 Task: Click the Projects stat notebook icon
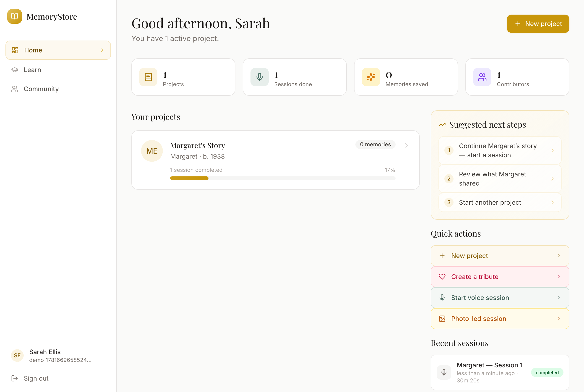[148, 77]
